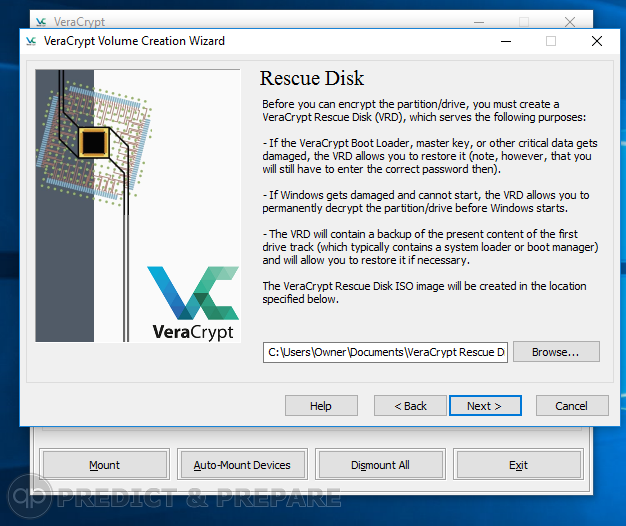Go back with the < Back button

pos(410,405)
